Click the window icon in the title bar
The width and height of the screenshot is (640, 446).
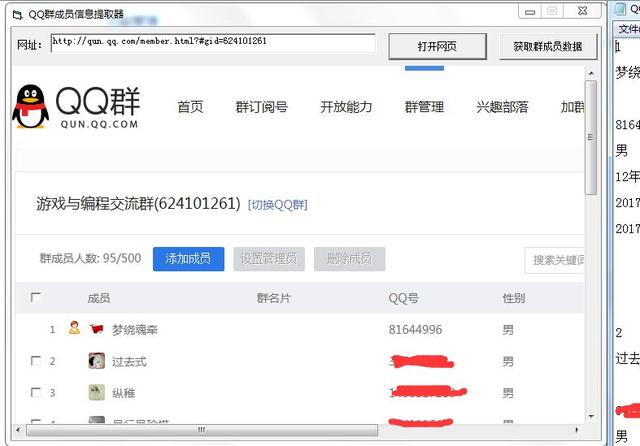pos(18,15)
